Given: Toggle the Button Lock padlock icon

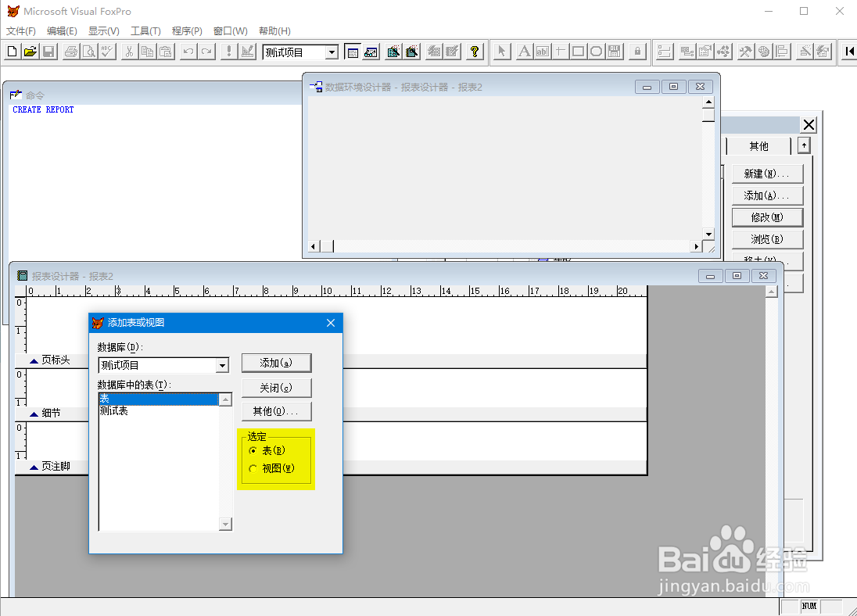Looking at the screenshot, I should pyautogui.click(x=637, y=52).
